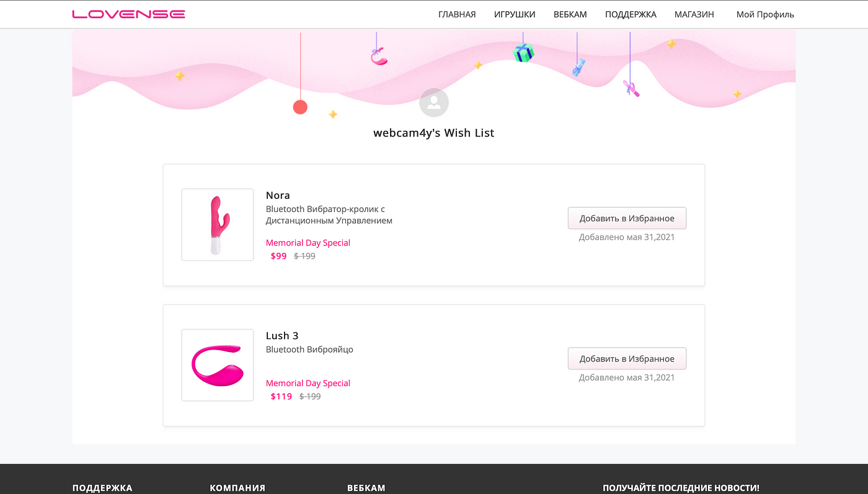868x494 pixels.
Task: Click the Nora product title
Action: (278, 195)
